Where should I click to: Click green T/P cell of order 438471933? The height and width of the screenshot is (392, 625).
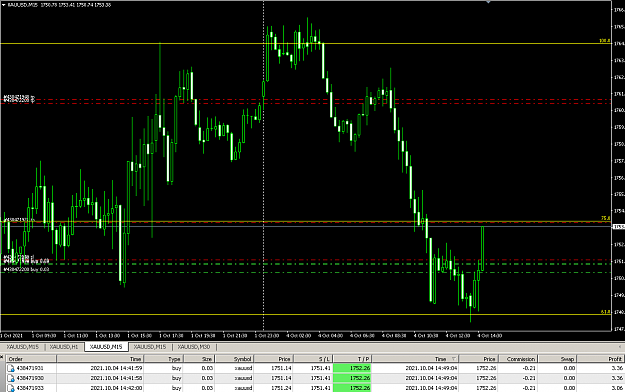(352, 388)
